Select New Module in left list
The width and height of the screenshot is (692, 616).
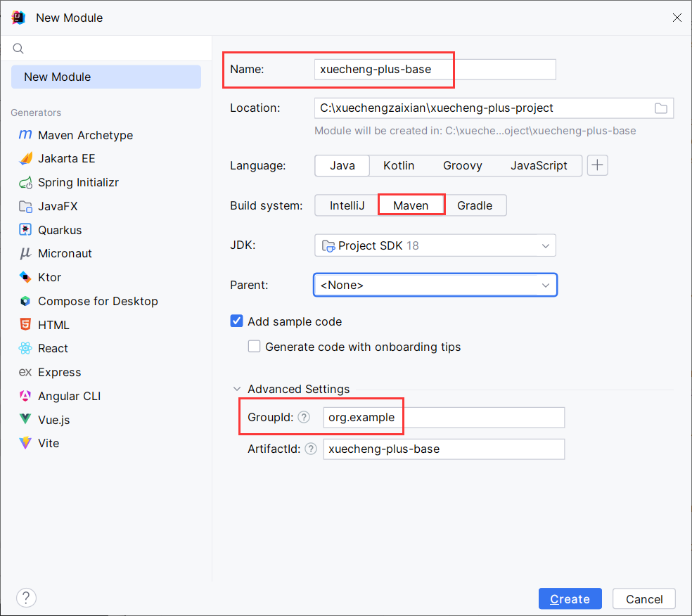click(106, 77)
